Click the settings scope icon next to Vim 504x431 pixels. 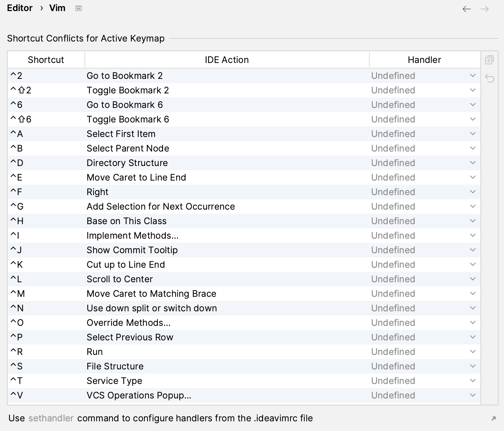click(x=79, y=8)
